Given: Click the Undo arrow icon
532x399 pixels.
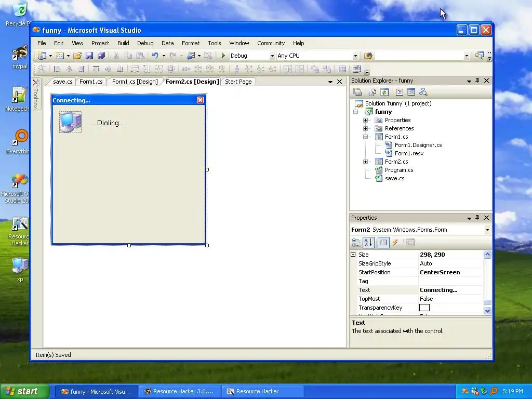Looking at the screenshot, I should tap(155, 56).
